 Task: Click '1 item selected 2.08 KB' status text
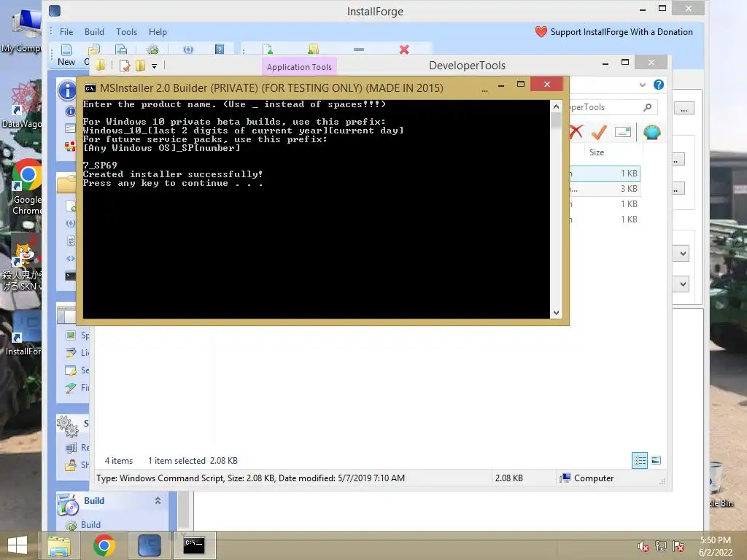coord(193,461)
